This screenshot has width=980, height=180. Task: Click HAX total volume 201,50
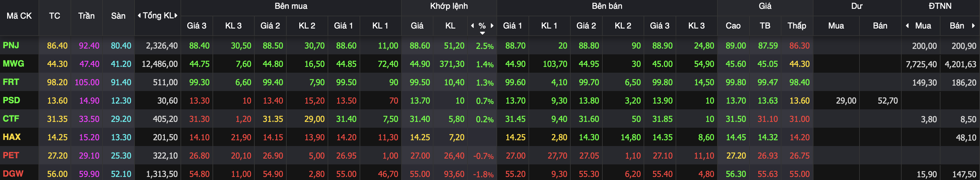click(x=165, y=138)
